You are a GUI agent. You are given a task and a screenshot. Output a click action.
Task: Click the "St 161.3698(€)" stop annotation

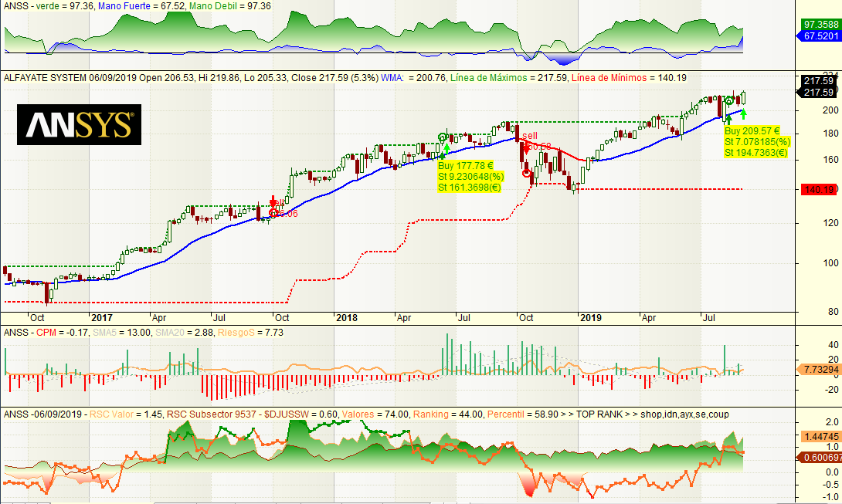pyautogui.click(x=469, y=188)
